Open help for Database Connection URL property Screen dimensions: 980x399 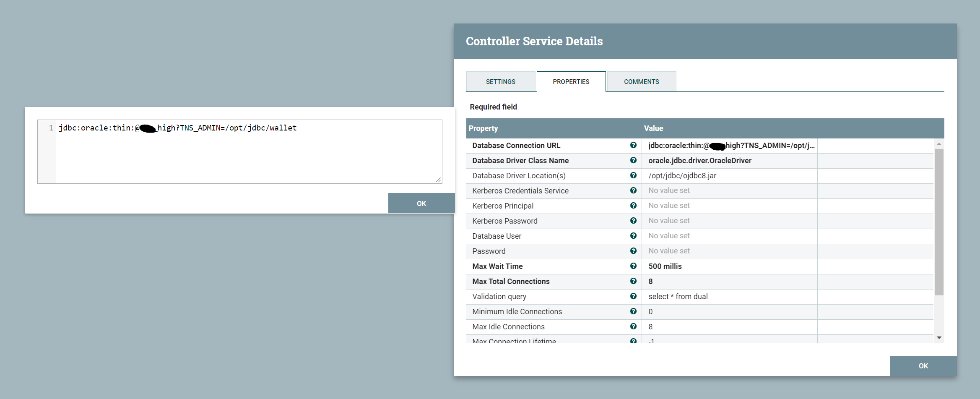coord(633,145)
